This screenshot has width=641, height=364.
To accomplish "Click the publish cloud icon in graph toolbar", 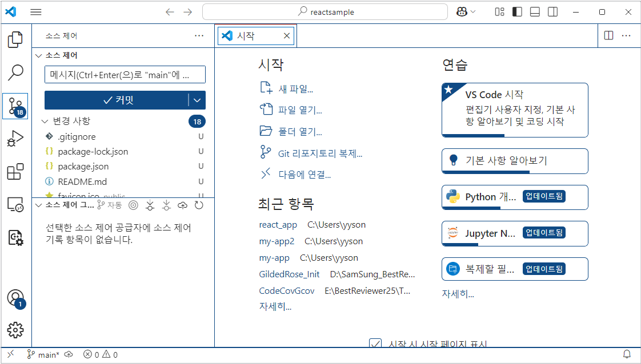I will 182,205.
